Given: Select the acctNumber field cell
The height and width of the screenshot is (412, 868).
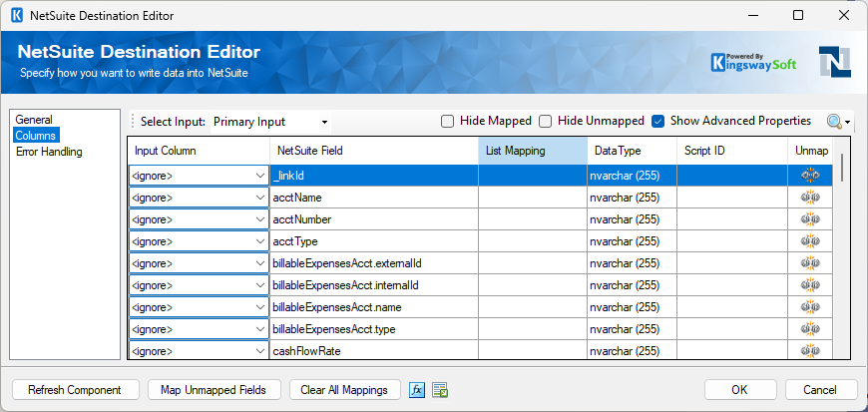Looking at the screenshot, I should click(374, 219).
